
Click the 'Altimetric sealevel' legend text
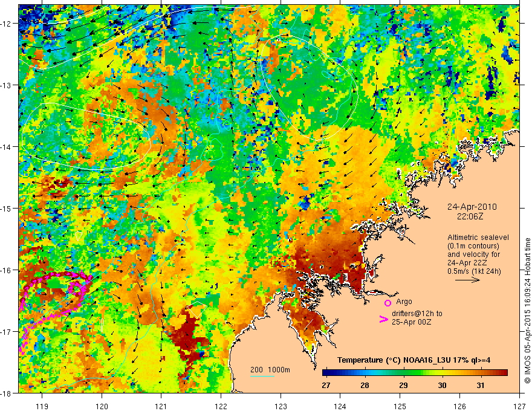(478, 238)
